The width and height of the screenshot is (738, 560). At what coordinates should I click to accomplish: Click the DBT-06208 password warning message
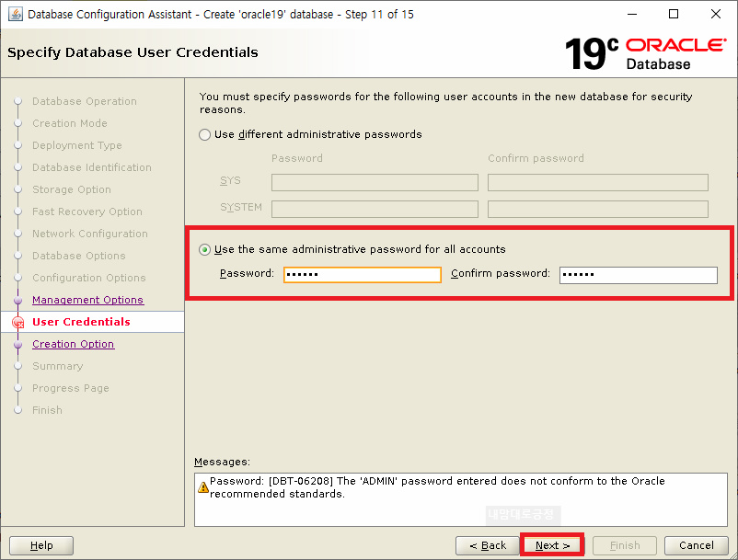[437, 487]
